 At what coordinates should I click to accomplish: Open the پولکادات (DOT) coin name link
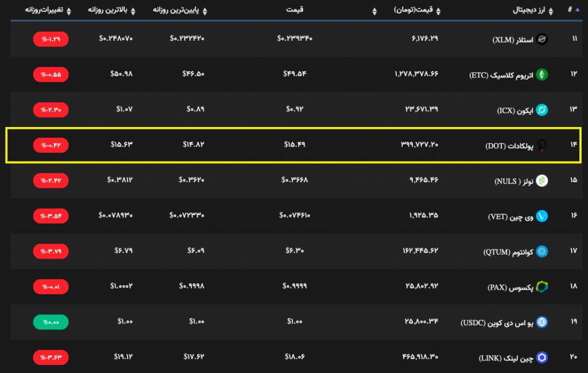[509, 146]
